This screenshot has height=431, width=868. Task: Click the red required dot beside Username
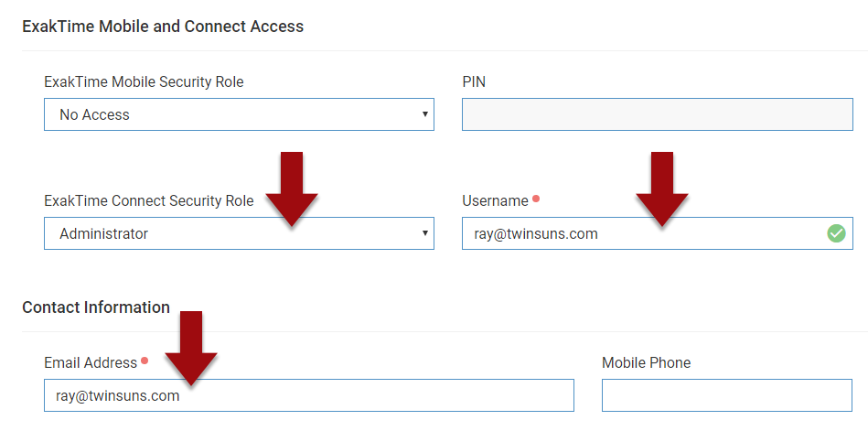pyautogui.click(x=536, y=199)
